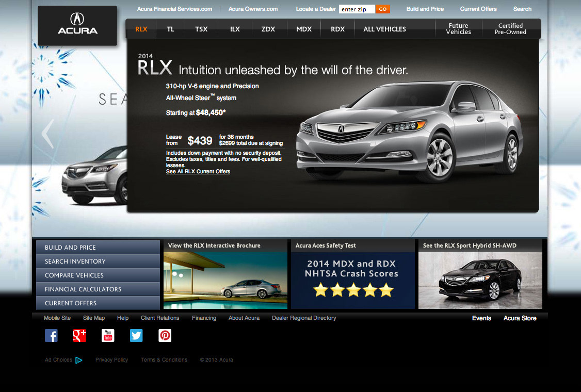Viewport: 581px width, 392px height.
Task: Click the Ad Choices triangle icon
Action: tap(78, 360)
